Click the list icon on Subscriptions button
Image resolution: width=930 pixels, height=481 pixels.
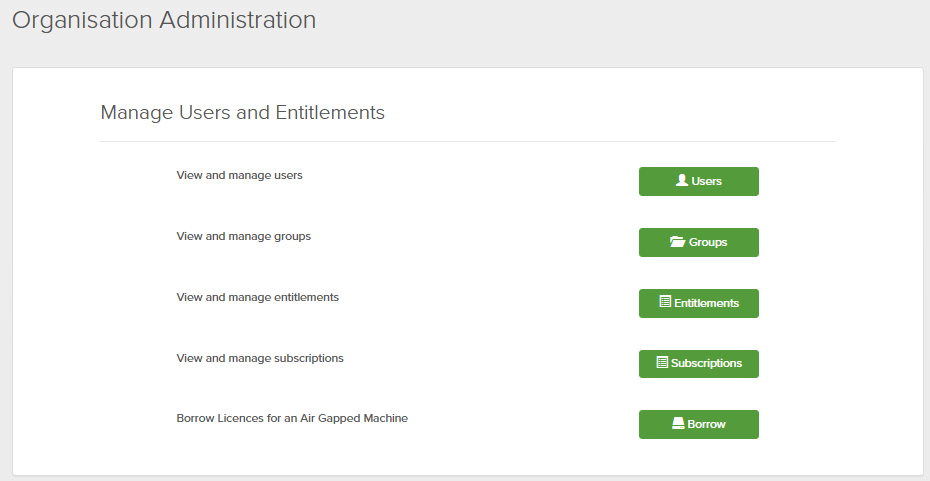pyautogui.click(x=662, y=363)
